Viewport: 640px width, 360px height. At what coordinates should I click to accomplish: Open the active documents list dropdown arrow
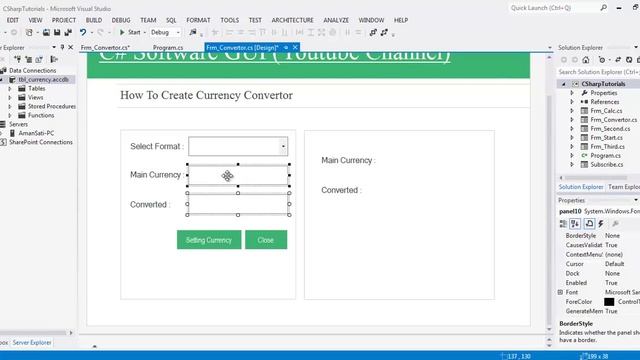pos(550,47)
